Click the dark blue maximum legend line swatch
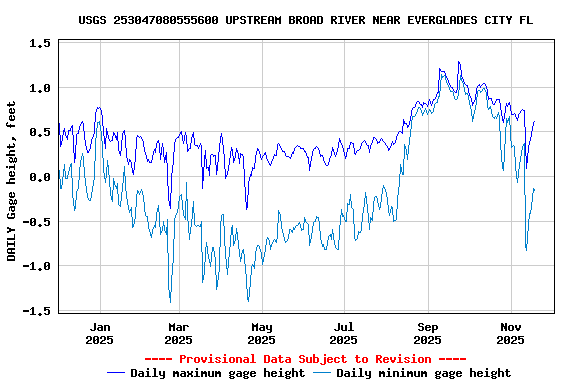Screen dimensions: 576x384 pos(116,373)
